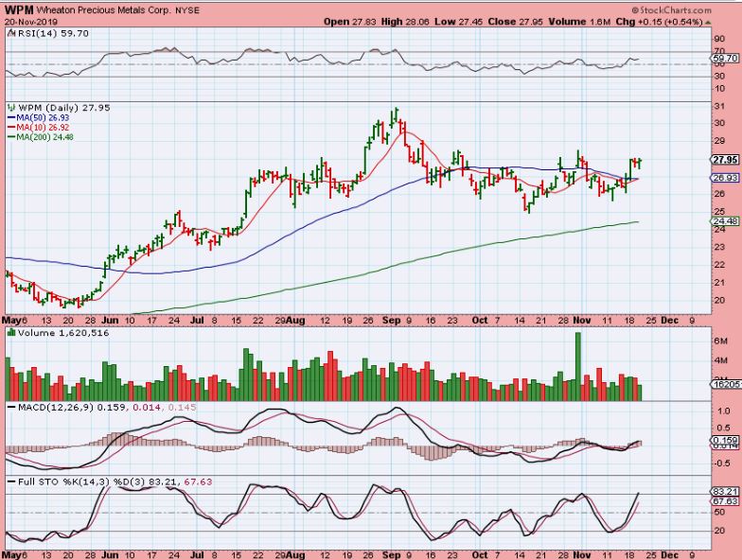
Task: Click the Close 27.95 value in the header
Action: tap(515, 22)
